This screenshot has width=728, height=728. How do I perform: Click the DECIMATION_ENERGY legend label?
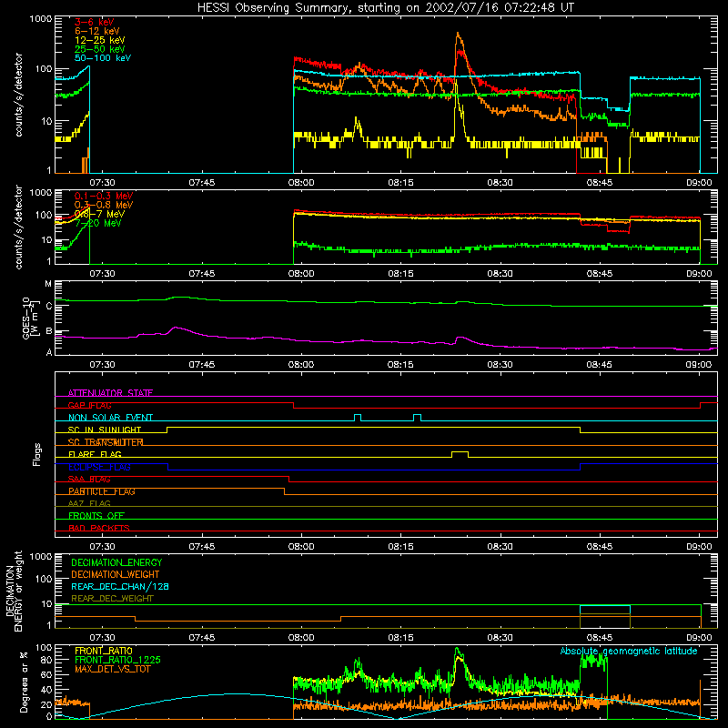[x=116, y=562]
